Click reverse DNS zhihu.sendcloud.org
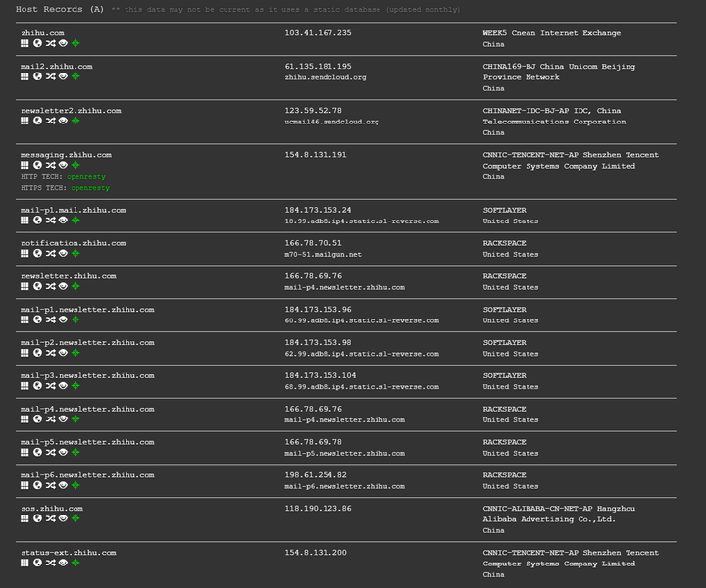The width and height of the screenshot is (706, 588). coord(326,77)
